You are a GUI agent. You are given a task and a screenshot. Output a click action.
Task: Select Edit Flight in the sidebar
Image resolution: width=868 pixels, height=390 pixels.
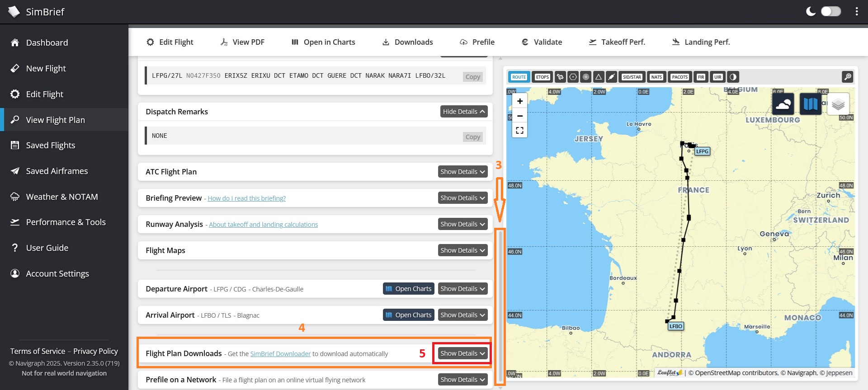click(x=64, y=94)
